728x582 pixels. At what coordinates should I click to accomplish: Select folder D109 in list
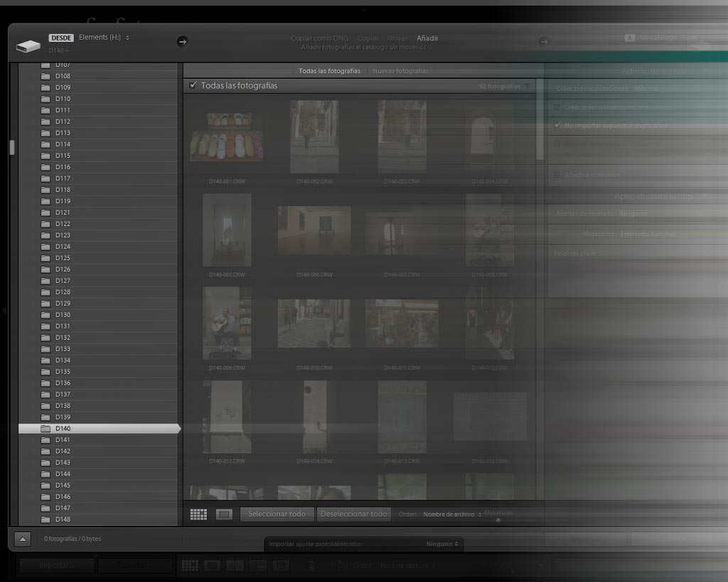(98, 87)
